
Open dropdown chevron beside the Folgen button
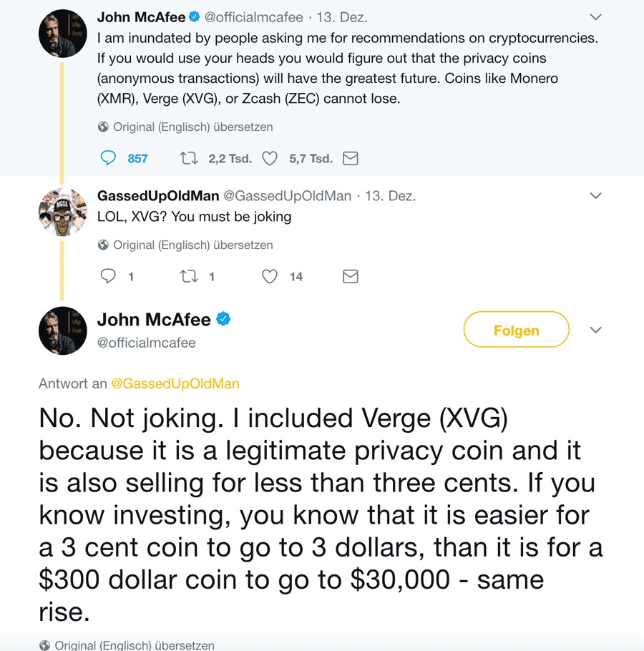point(595,330)
